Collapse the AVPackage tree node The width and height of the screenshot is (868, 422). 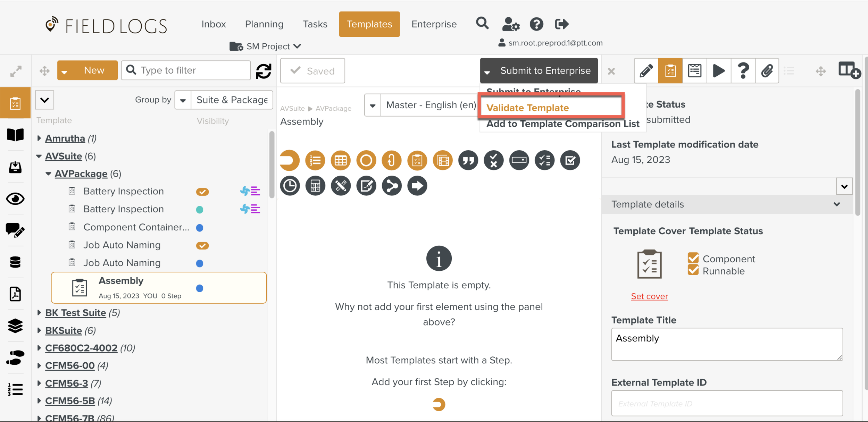click(48, 174)
